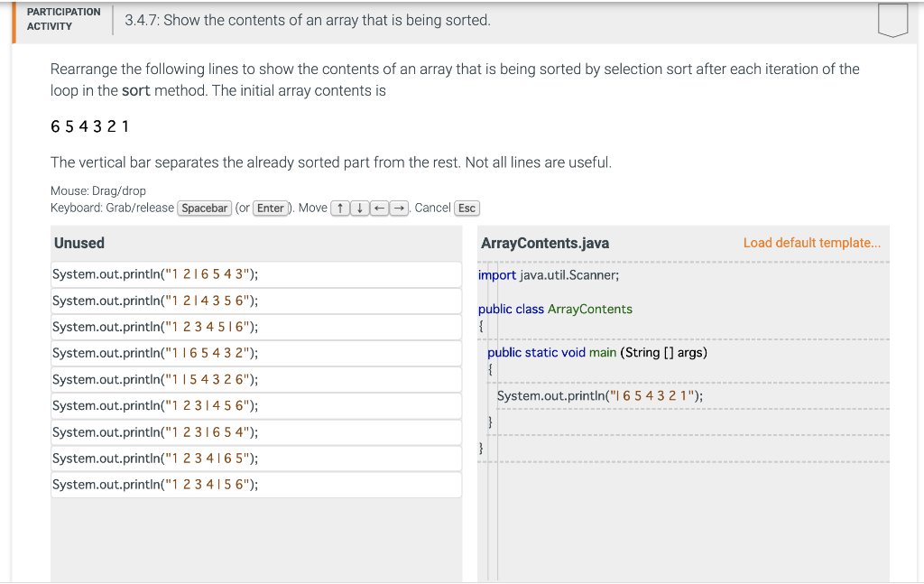Click the bookmark icon at top right

click(x=892, y=20)
